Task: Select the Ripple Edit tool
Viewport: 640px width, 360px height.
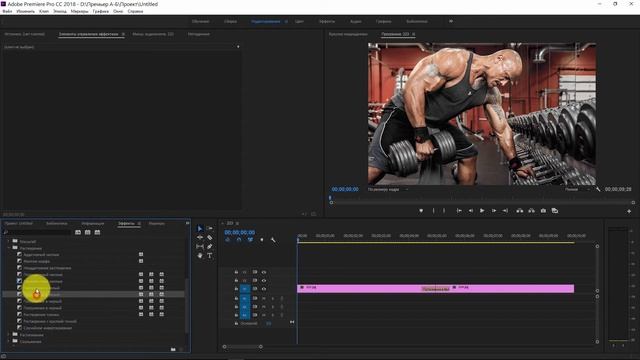Action: 200,238
